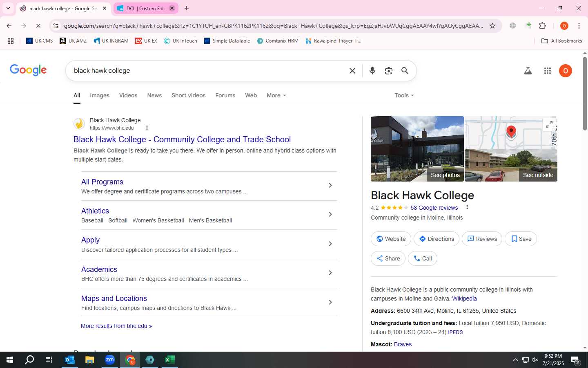Bookmark this tab with the star icon

pos(492,26)
